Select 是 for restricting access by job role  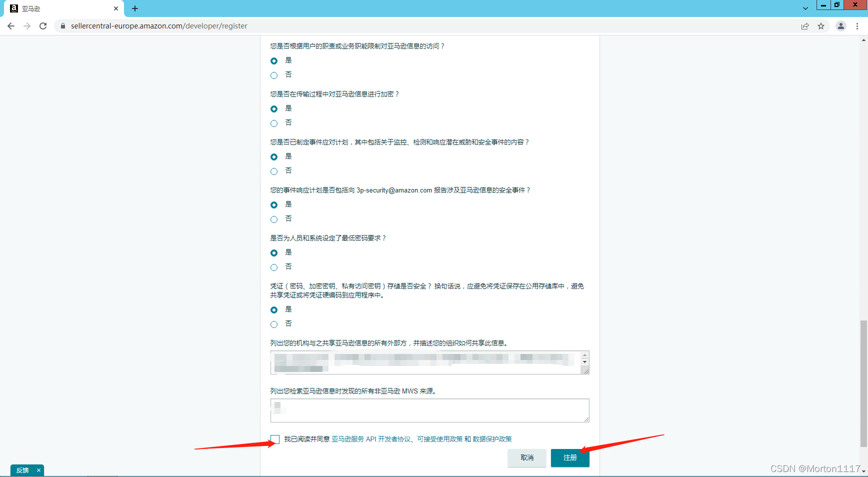tap(274, 61)
